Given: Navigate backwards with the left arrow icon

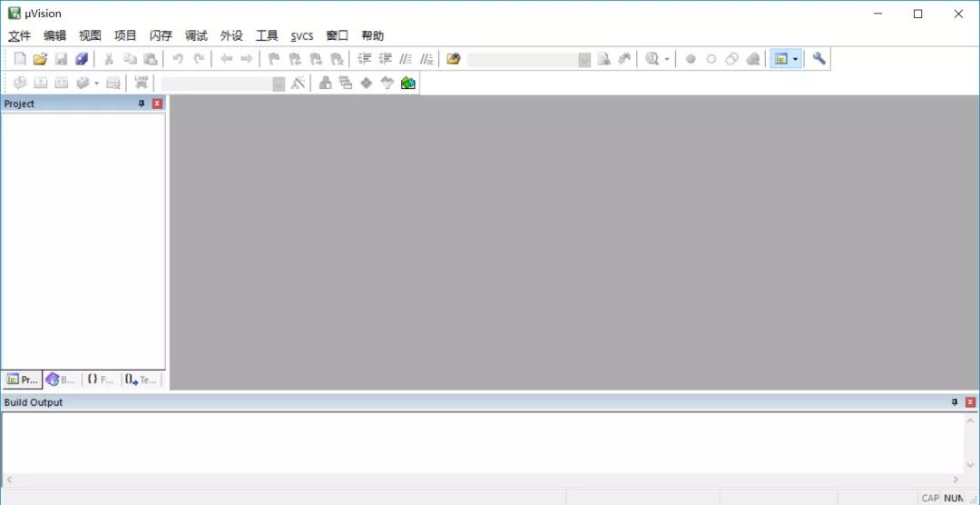Looking at the screenshot, I should pos(226,59).
